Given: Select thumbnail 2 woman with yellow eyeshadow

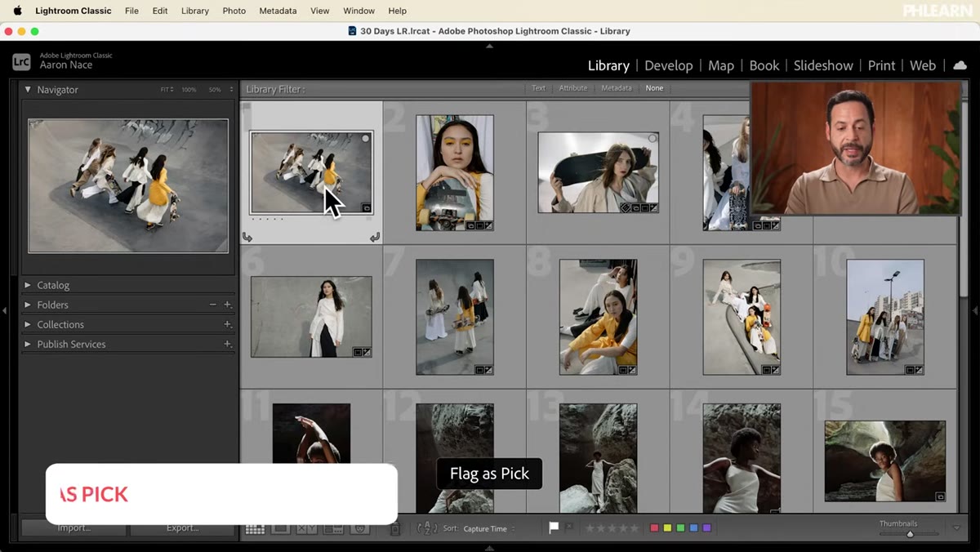Looking at the screenshot, I should (x=454, y=172).
